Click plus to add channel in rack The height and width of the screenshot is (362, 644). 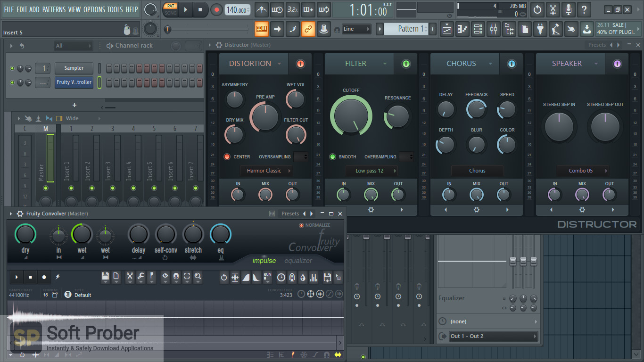[74, 105]
